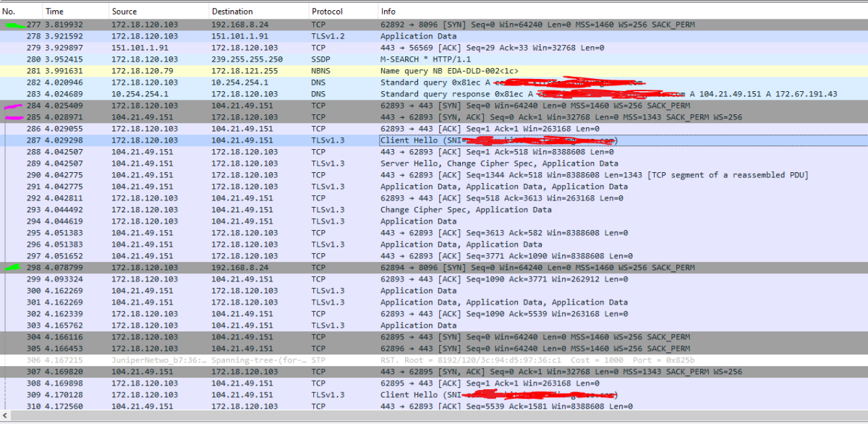The height and width of the screenshot is (424, 868).
Task: Select packet 279 from 151.101.1.91
Action: click(434, 48)
